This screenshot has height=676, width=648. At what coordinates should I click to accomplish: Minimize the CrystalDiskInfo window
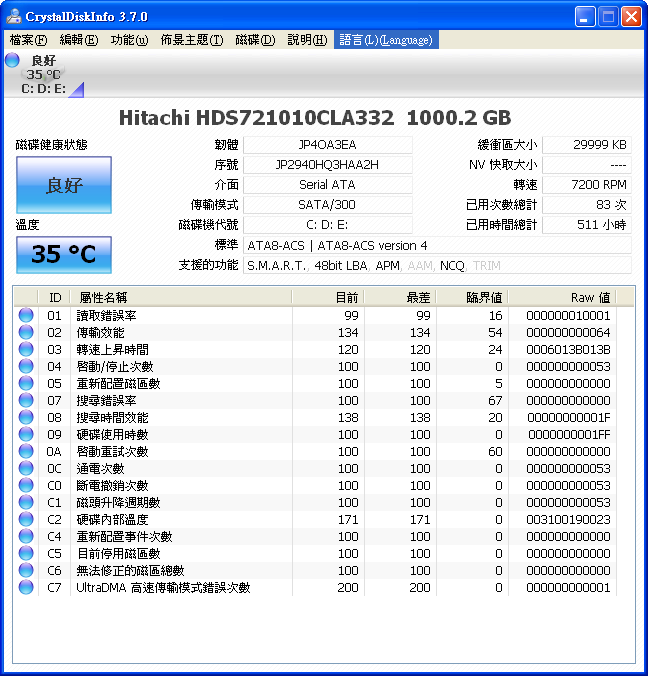tap(585, 17)
